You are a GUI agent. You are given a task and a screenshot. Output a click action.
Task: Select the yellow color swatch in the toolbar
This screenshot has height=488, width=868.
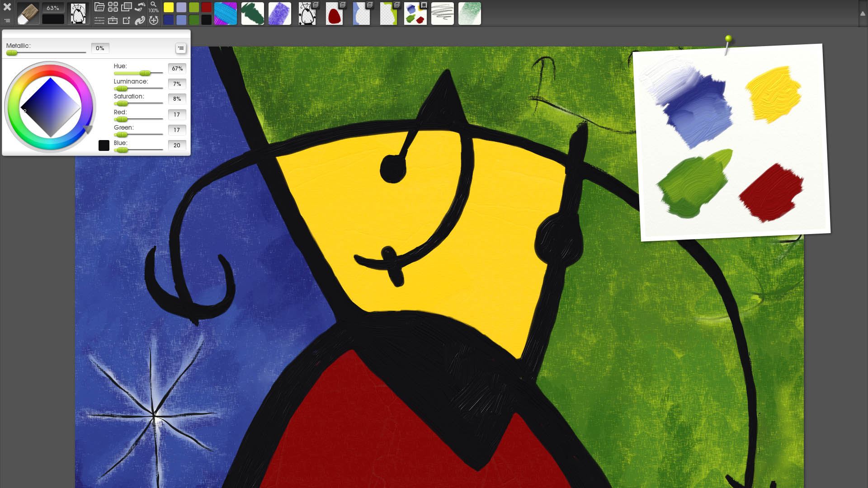click(169, 7)
